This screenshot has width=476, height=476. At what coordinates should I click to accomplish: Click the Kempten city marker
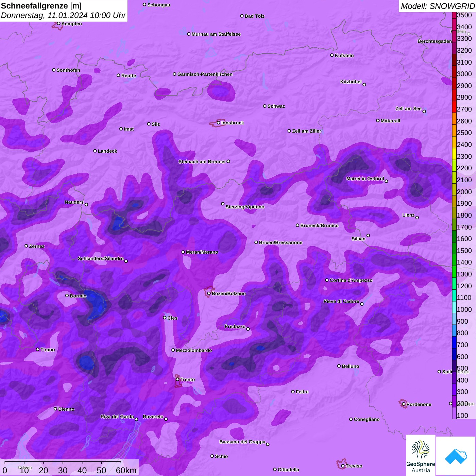[58, 23]
